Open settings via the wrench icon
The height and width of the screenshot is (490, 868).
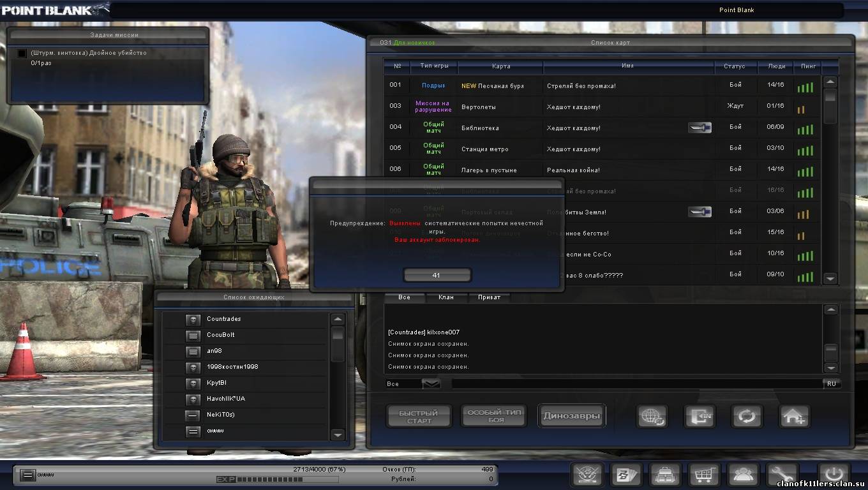click(x=782, y=475)
